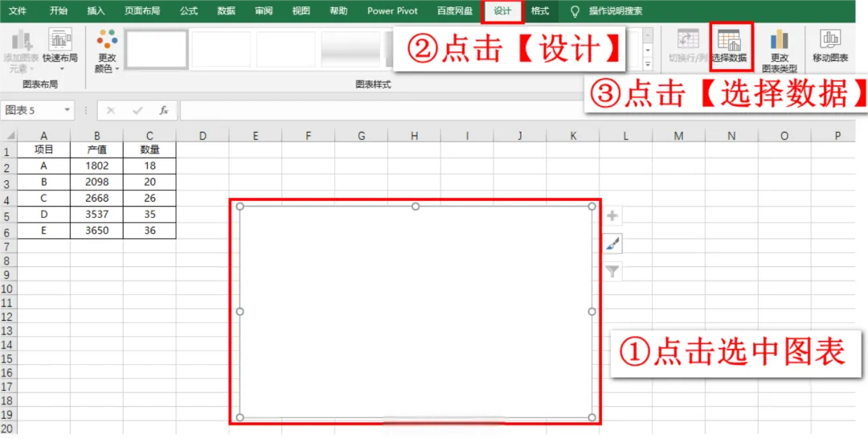Image resolution: width=868 pixels, height=439 pixels.
Task: Select column M header
Action: (x=678, y=136)
